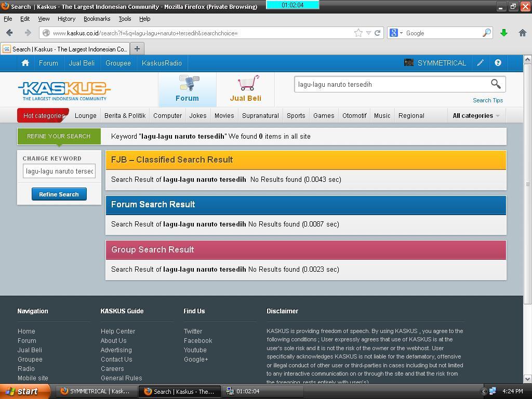Viewport: 532px width, 399px height.
Task: Open the SYMMETRICAL username link
Action: coord(442,63)
